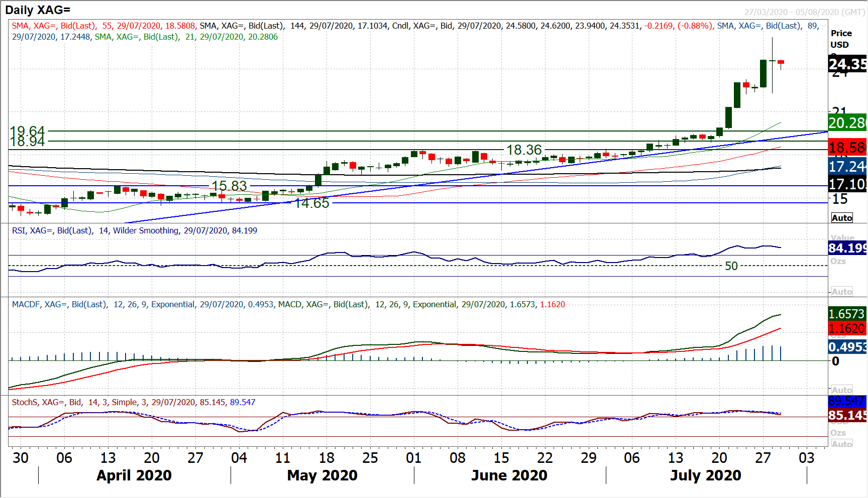Viewport: 868px width, 498px height.
Task: Click the MACDF indicator legend text
Action: [288, 305]
